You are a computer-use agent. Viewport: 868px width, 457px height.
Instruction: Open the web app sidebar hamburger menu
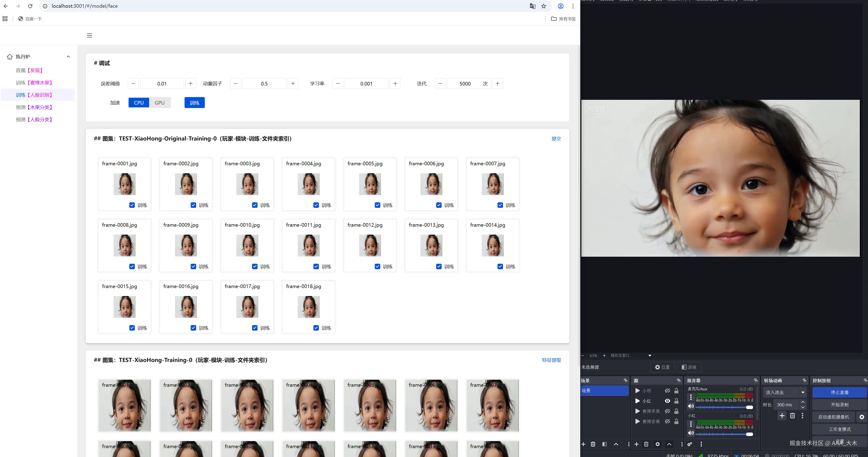pos(89,35)
